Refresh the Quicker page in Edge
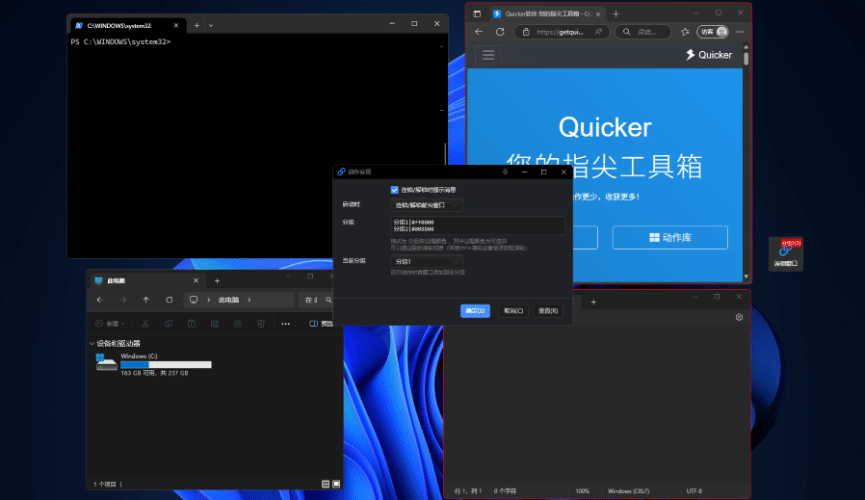The width and height of the screenshot is (865, 500). tap(500, 32)
